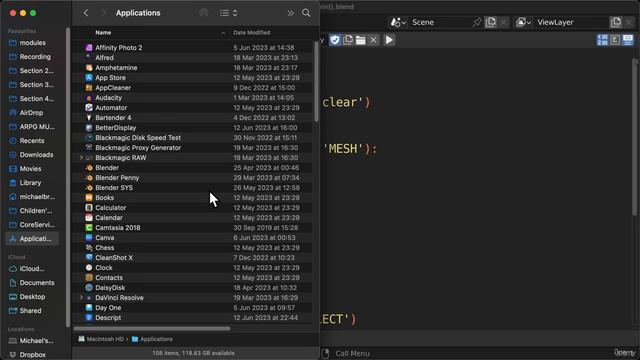Image resolution: width=640 pixels, height=360 pixels.
Task: Click the Scene name field in Blender
Action: (439, 22)
